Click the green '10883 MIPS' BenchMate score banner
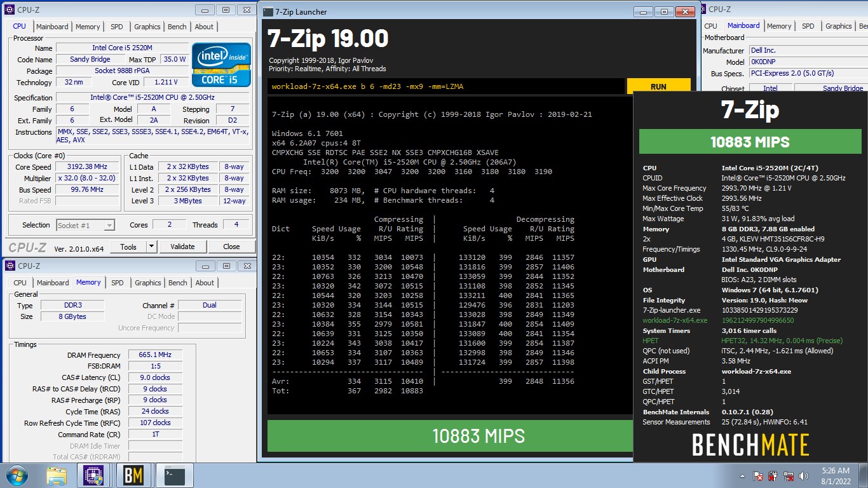This screenshot has height=488, width=868. coord(750,142)
